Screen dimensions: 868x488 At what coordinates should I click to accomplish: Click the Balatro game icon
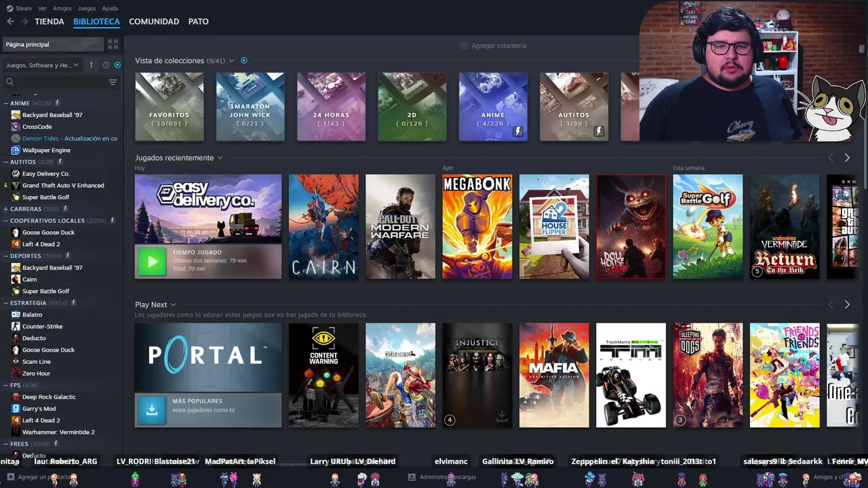pos(16,314)
